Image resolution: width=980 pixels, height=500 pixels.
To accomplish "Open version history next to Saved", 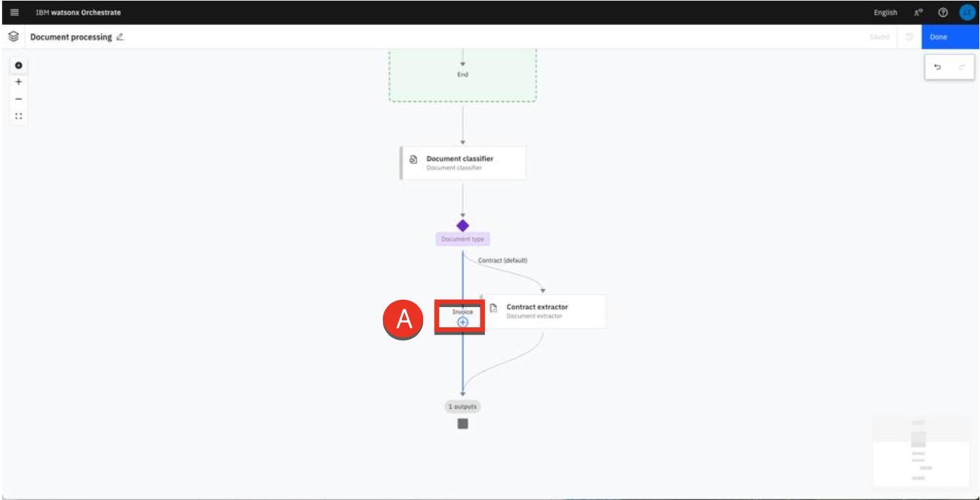I will pyautogui.click(x=909, y=37).
